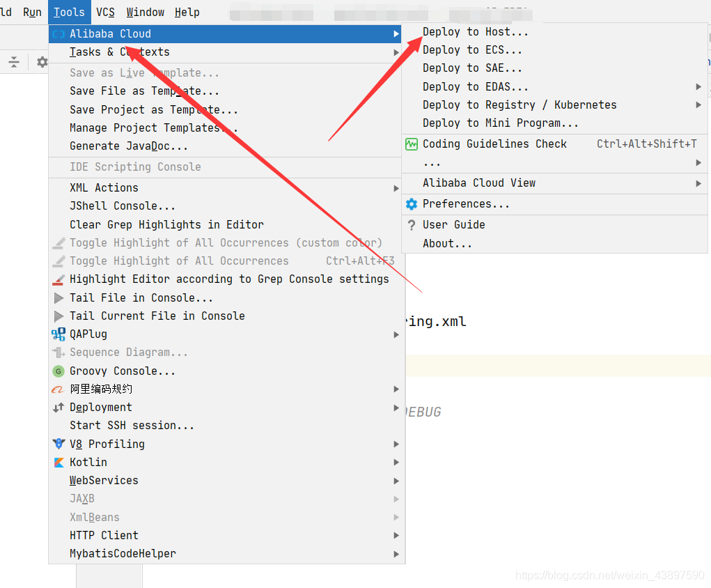The width and height of the screenshot is (711, 588).
Task: Click Tail Current File play icon
Action: 58,316
